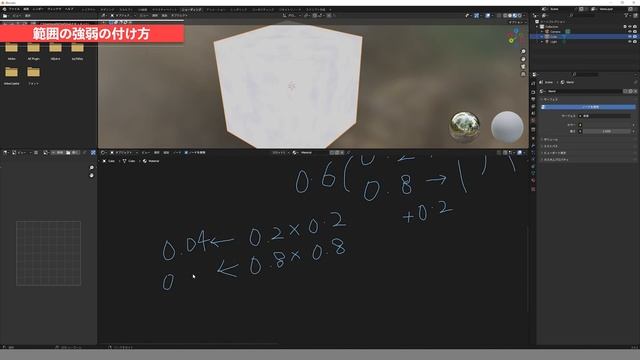The height and width of the screenshot is (360, 640).
Task: Open the Surface shader dropdown field
Action: pos(607,116)
